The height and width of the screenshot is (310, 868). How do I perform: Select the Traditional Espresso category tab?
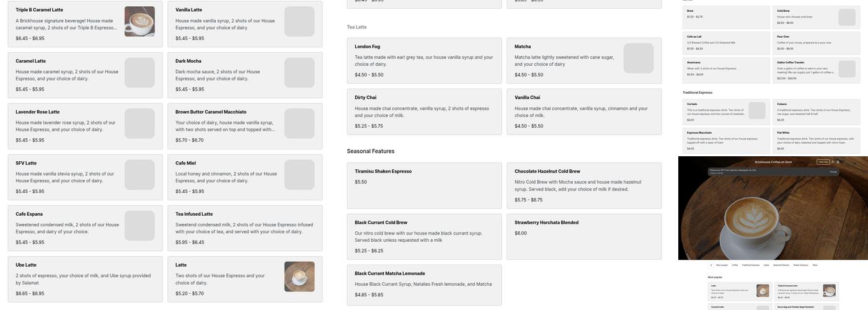coord(750,265)
